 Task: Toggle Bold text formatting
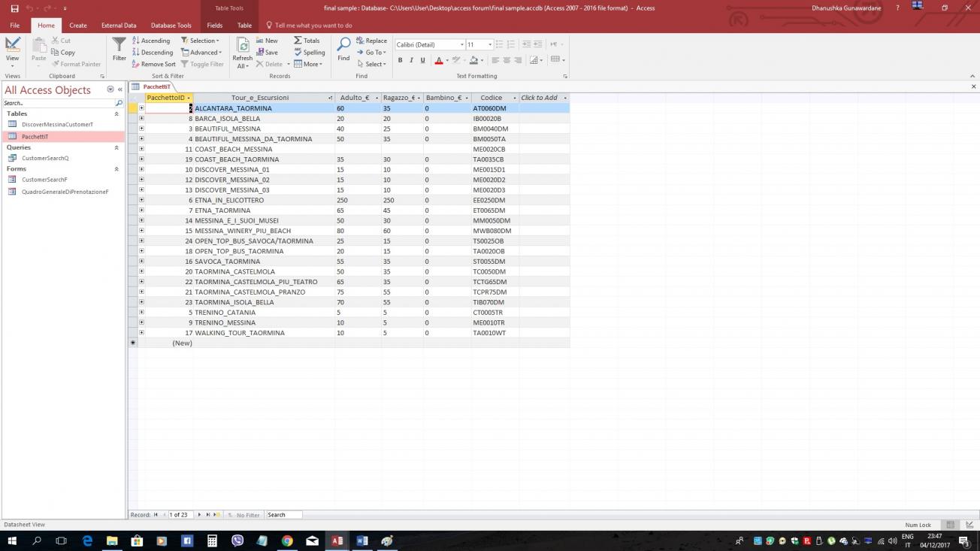pyautogui.click(x=400, y=60)
